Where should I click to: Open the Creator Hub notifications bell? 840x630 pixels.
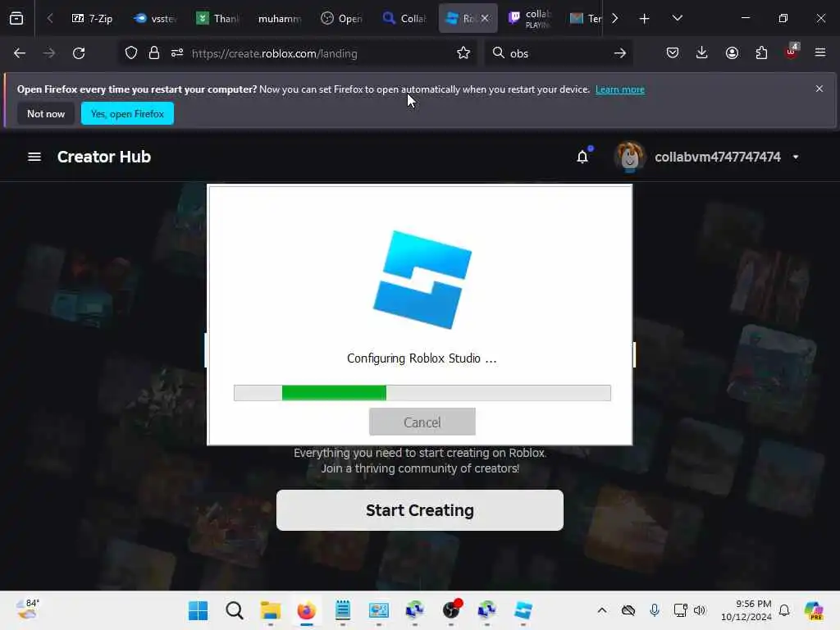(x=583, y=157)
